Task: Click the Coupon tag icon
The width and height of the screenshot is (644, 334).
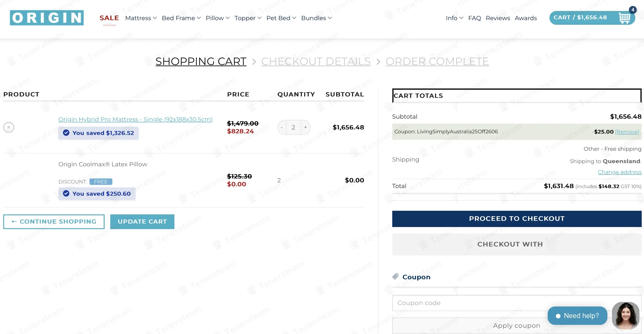Action: coord(395,277)
